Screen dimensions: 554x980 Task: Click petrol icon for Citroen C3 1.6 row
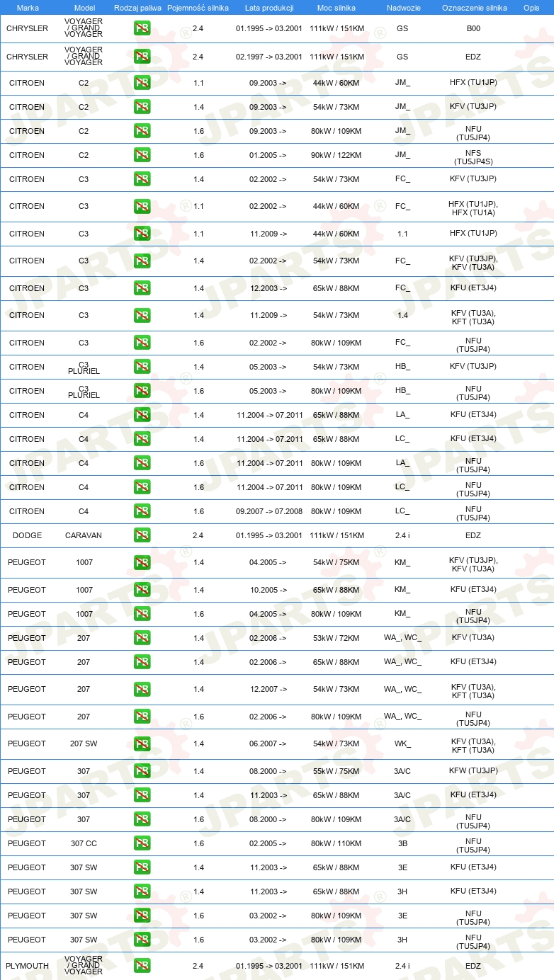pyautogui.click(x=142, y=343)
